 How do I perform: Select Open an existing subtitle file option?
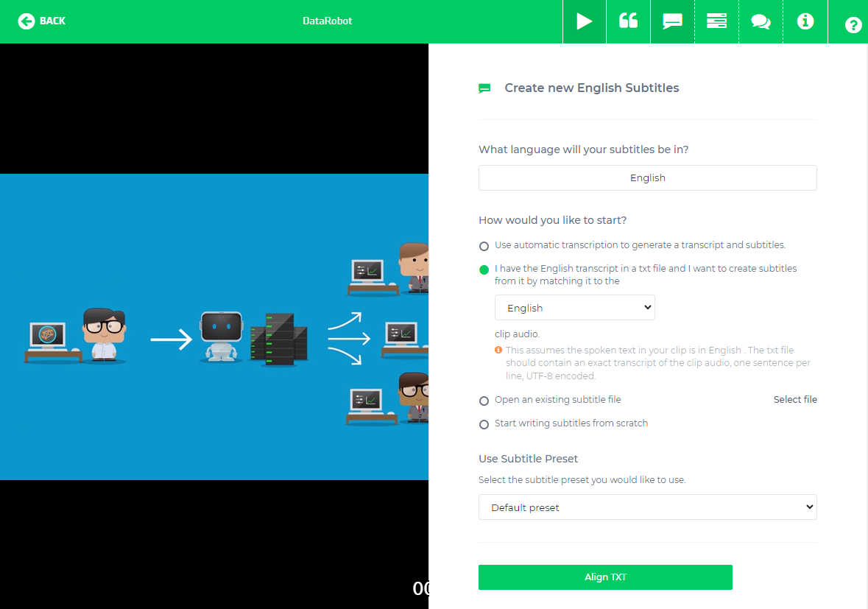pyautogui.click(x=484, y=401)
